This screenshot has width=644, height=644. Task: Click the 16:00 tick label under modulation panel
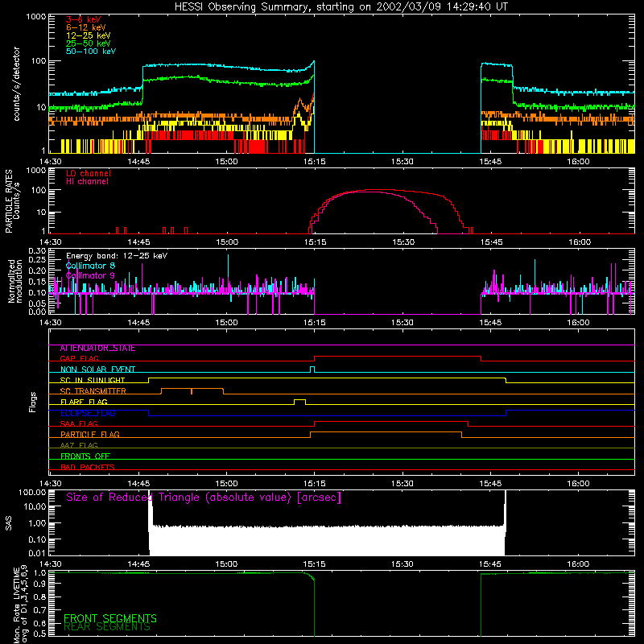click(x=578, y=323)
